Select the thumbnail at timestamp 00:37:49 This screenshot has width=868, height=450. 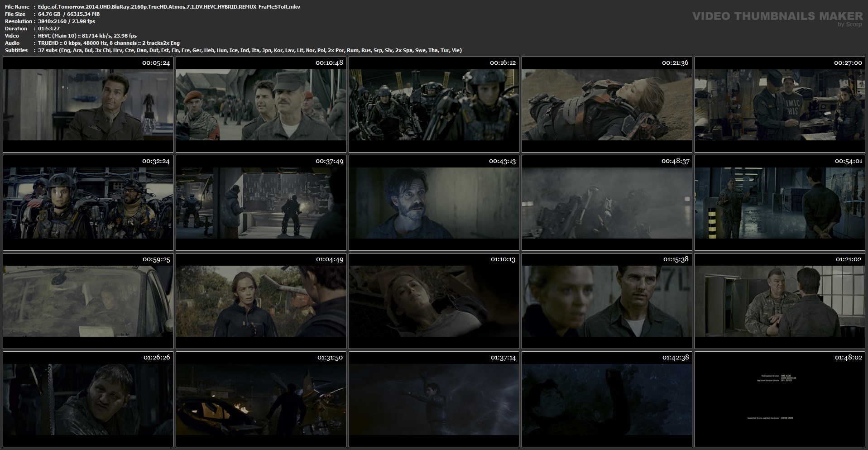click(x=261, y=203)
